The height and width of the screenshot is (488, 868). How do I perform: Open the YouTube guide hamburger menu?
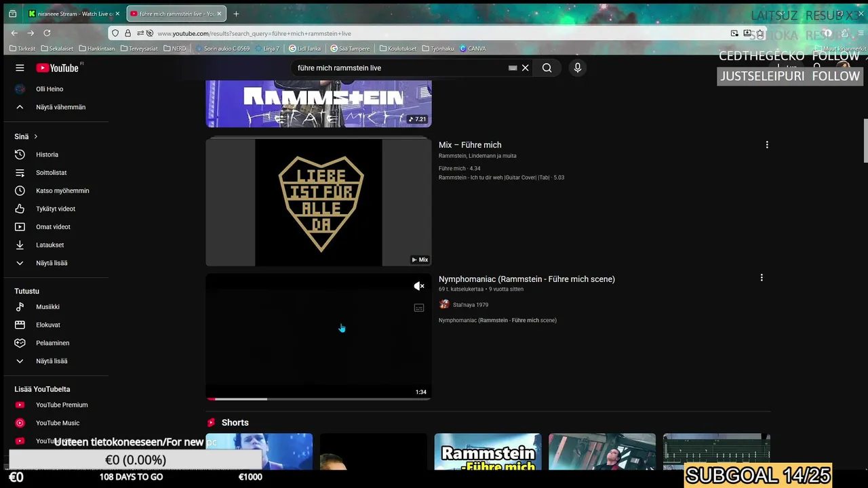[x=20, y=68]
